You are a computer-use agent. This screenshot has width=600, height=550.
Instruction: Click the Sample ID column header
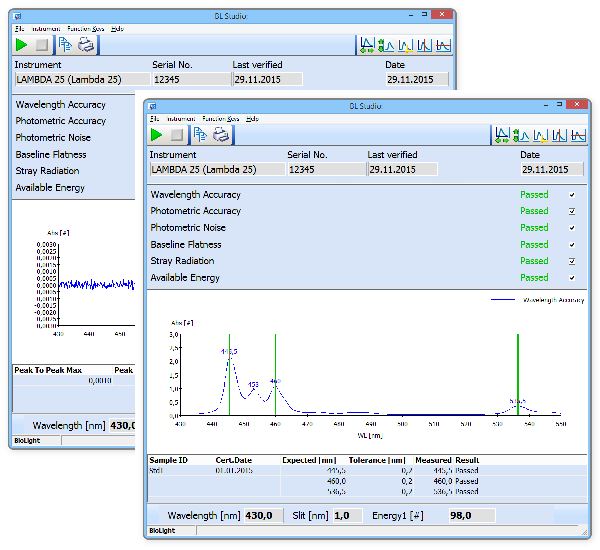(x=168, y=460)
